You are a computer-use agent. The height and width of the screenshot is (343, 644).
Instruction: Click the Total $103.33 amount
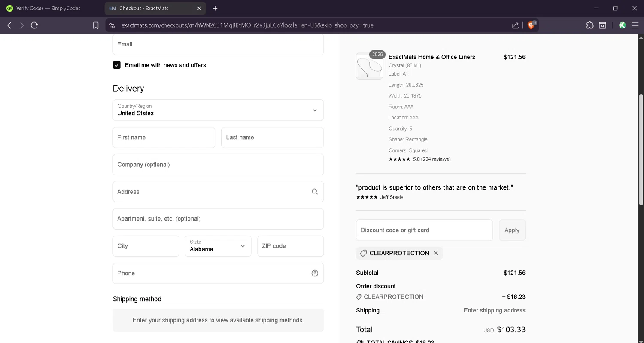point(511,330)
